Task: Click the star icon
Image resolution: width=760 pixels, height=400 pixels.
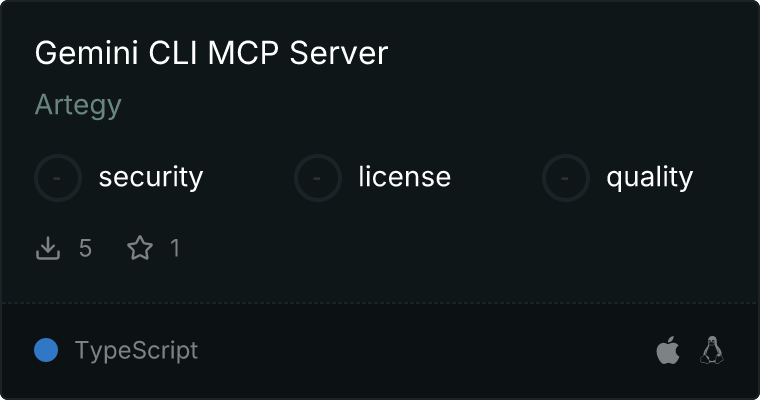Action: pyautogui.click(x=140, y=248)
